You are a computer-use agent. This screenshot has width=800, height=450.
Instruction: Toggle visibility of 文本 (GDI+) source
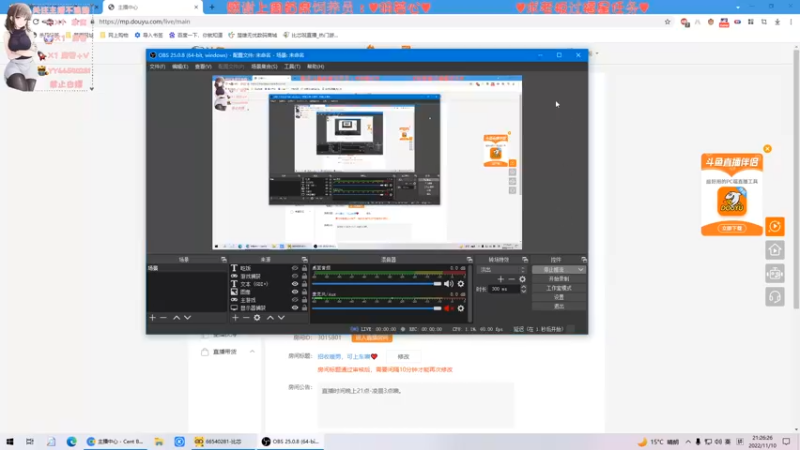click(295, 284)
